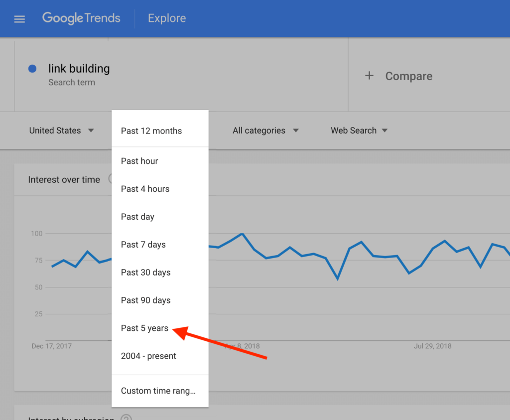
Task: Open the All categories dropdown
Action: [265, 131]
